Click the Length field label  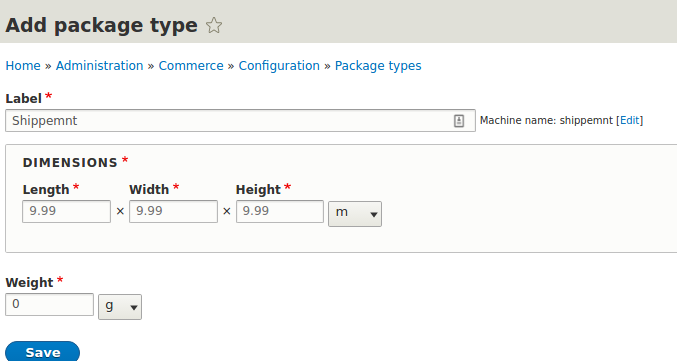point(46,190)
